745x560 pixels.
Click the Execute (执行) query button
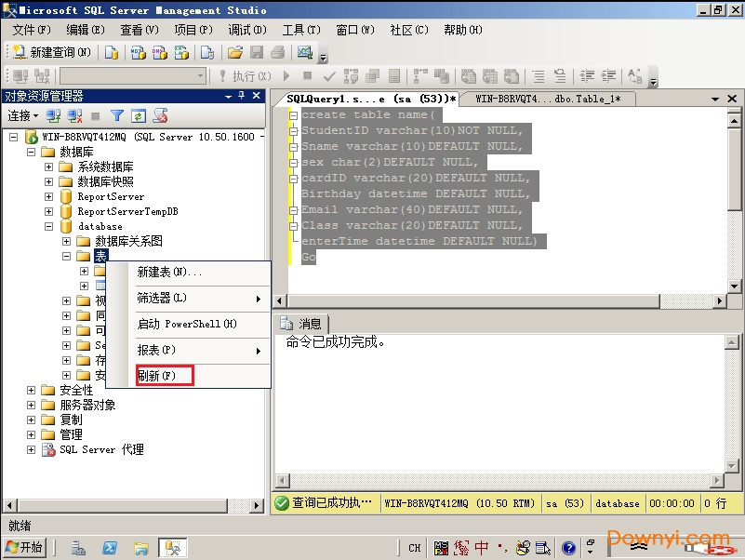click(245, 76)
